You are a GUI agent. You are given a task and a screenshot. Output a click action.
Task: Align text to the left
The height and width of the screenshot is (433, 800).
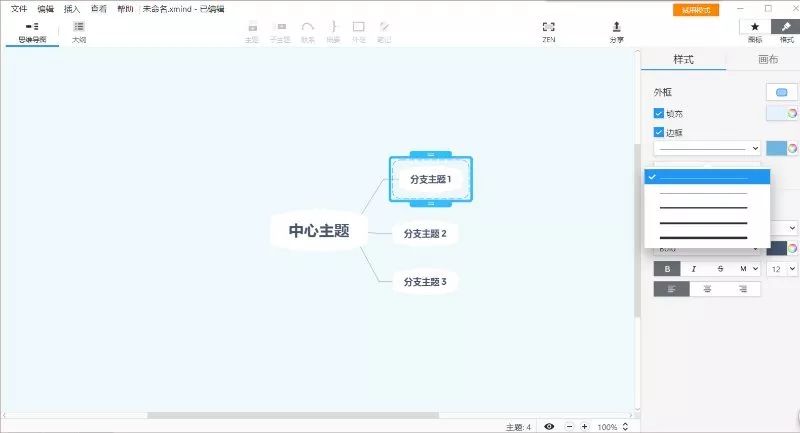[x=671, y=289]
